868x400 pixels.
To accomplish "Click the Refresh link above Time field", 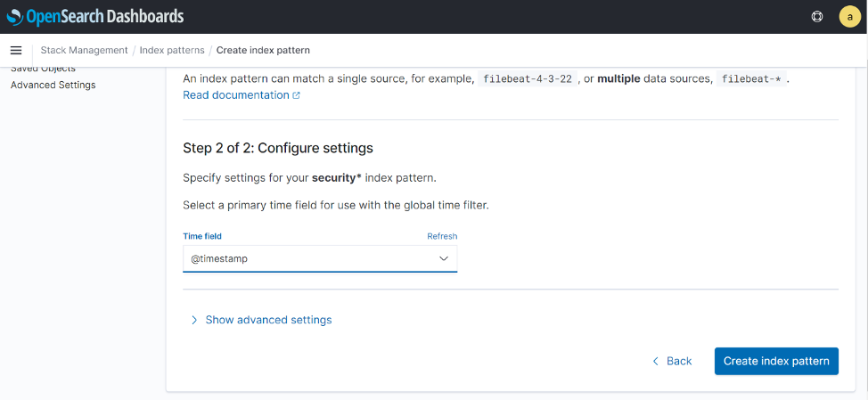I will point(442,236).
